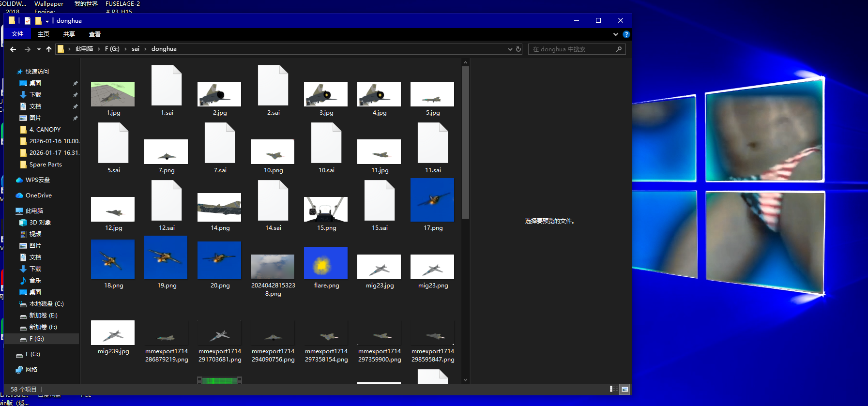This screenshot has width=868, height=406.
Task: Click the sai breadcrumb in the address bar
Action: [136, 49]
